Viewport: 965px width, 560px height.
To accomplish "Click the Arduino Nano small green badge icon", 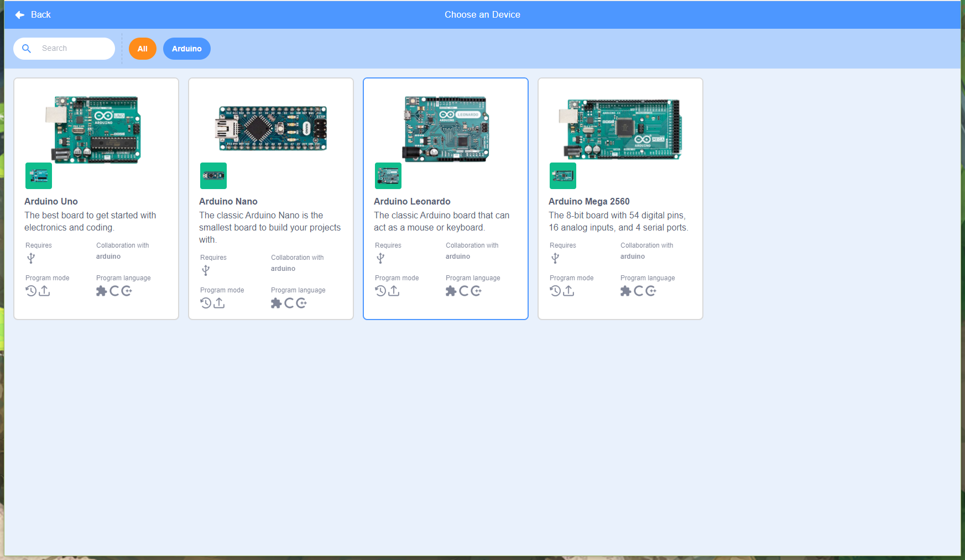I will coord(213,176).
